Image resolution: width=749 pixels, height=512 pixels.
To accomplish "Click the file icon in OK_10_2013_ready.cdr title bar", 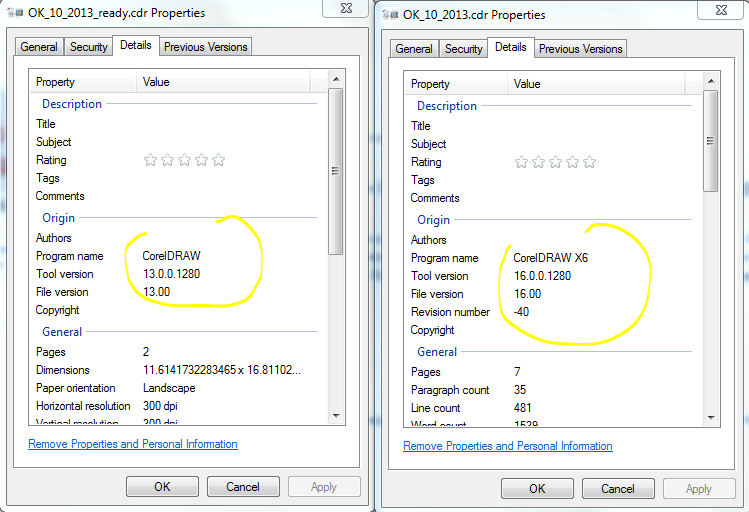I will click(15, 12).
